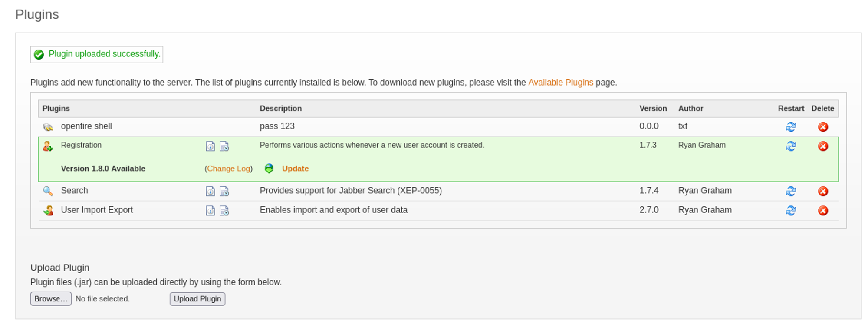The height and width of the screenshot is (328, 868).
Task: Open User Import Export readme icon
Action: [210, 211]
